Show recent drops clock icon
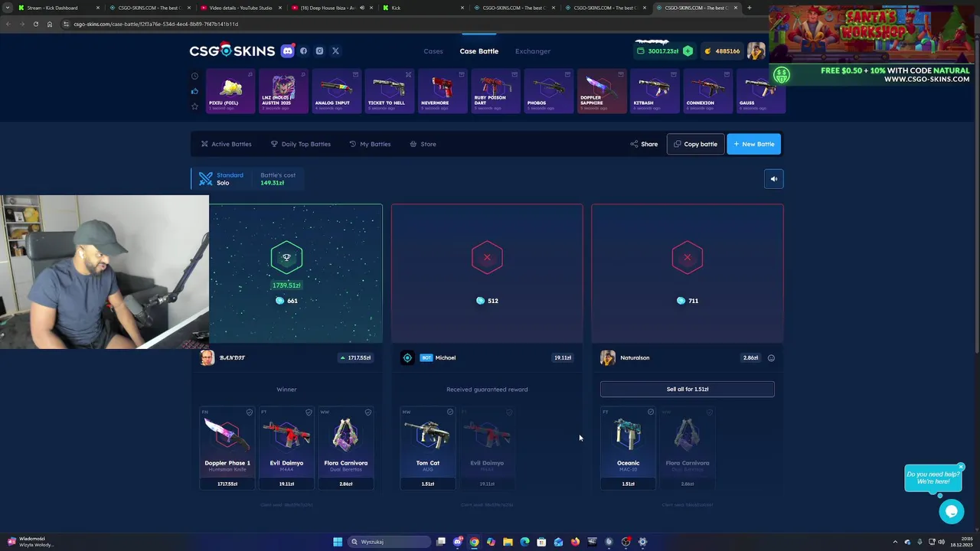 [194, 76]
